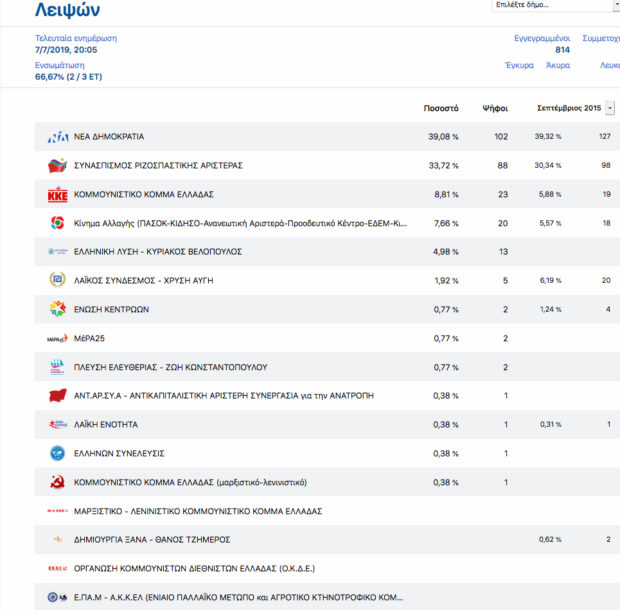Image resolution: width=620 pixels, height=610 pixels.
Task: Click the Έγκυρα label
Action: (x=519, y=65)
